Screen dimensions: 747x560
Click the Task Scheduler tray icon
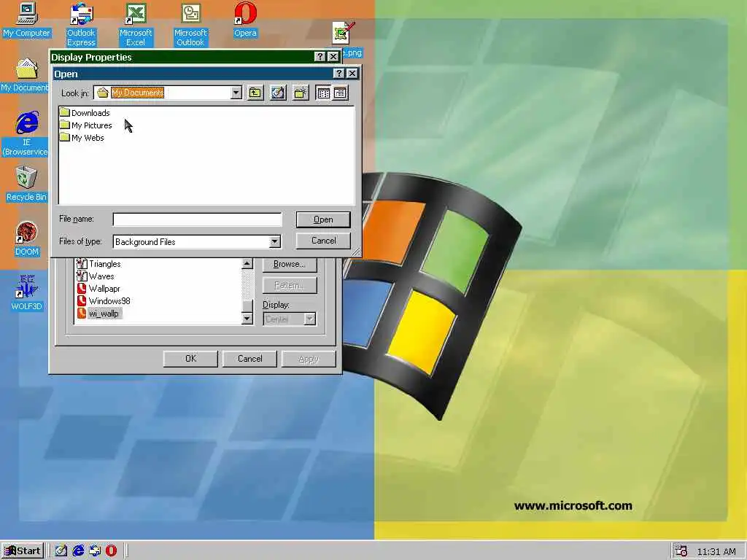pyautogui.click(x=681, y=551)
